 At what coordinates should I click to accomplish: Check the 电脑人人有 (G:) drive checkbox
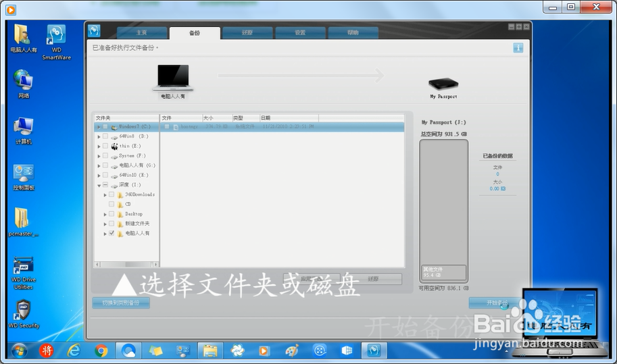[x=105, y=165]
